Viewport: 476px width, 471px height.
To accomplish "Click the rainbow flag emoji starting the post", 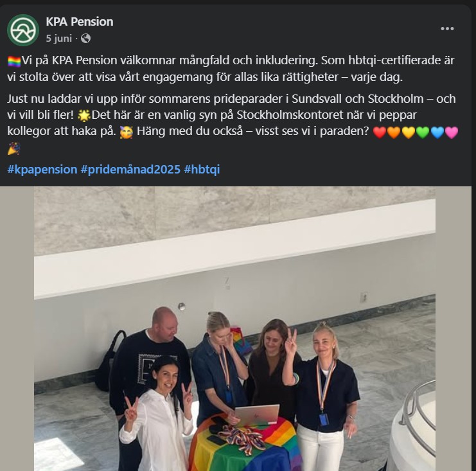I will [x=14, y=61].
